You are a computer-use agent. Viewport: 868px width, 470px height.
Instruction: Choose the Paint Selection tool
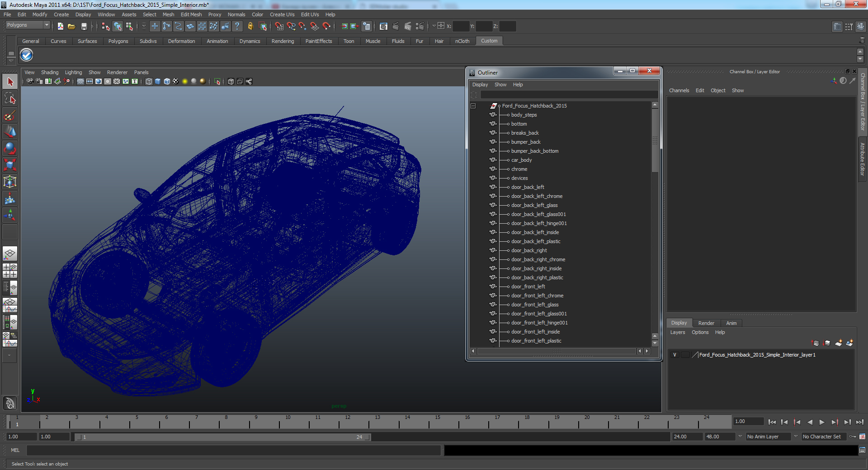(10, 115)
